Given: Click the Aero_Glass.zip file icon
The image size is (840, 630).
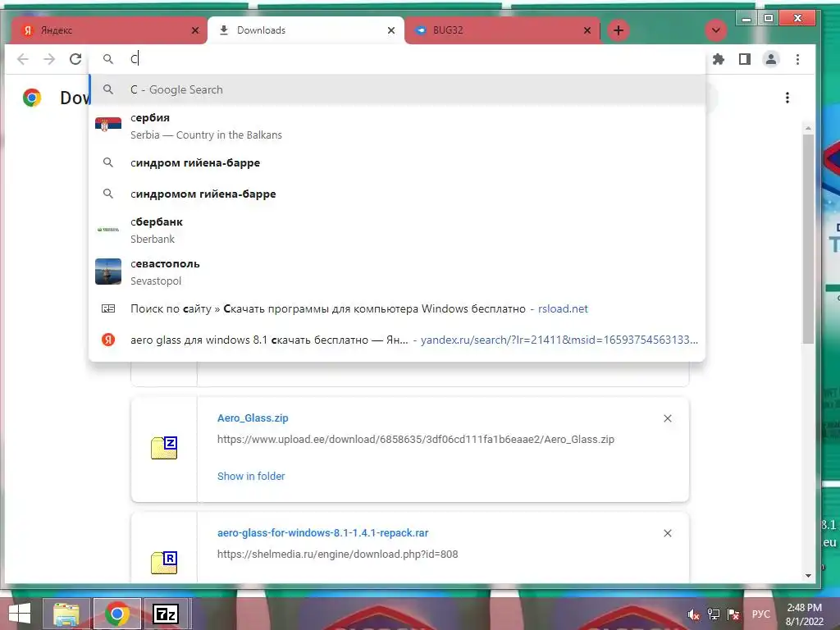Looking at the screenshot, I should (164, 448).
